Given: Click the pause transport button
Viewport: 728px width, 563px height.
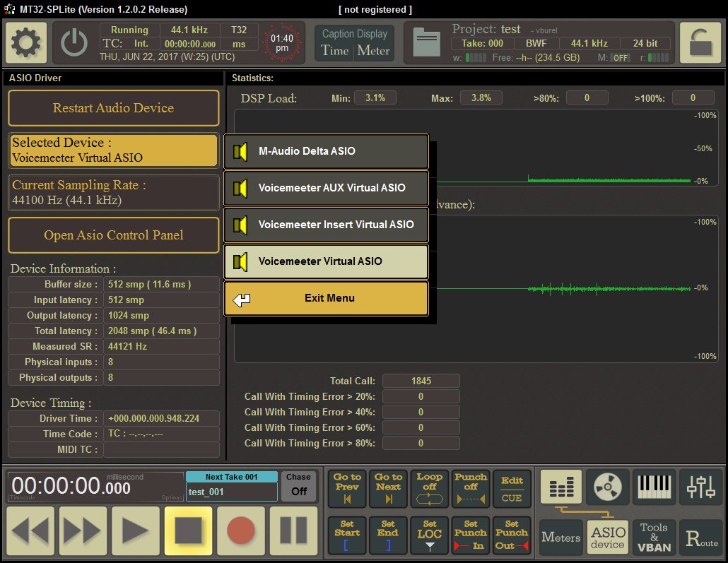Looking at the screenshot, I should pos(293,531).
